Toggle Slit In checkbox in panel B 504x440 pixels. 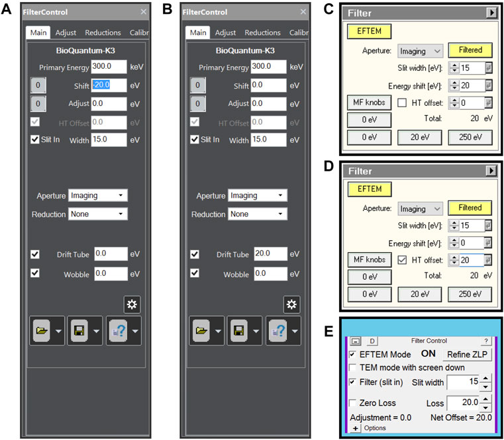click(195, 140)
